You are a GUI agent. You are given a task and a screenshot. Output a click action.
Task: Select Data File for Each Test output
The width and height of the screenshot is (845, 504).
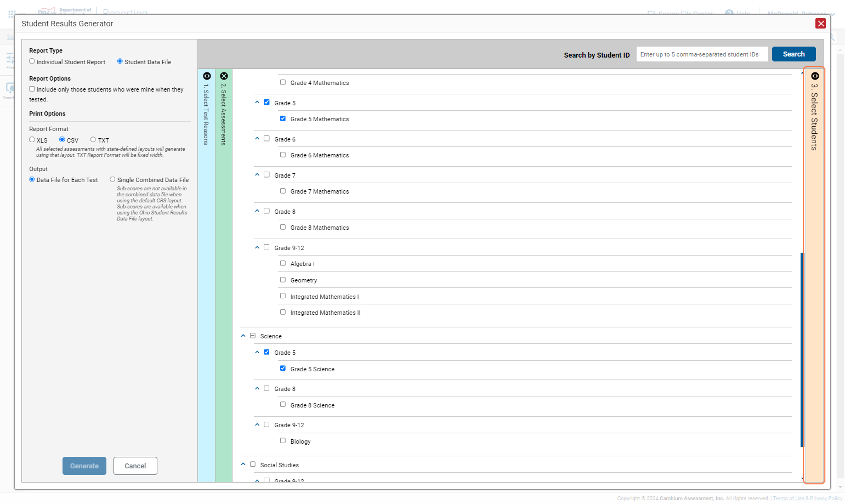[x=32, y=179]
